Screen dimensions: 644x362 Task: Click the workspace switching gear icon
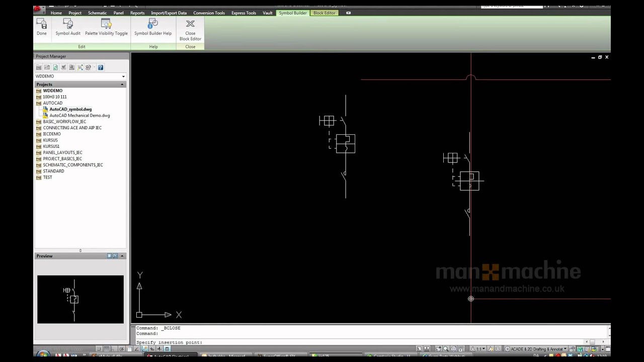click(508, 349)
